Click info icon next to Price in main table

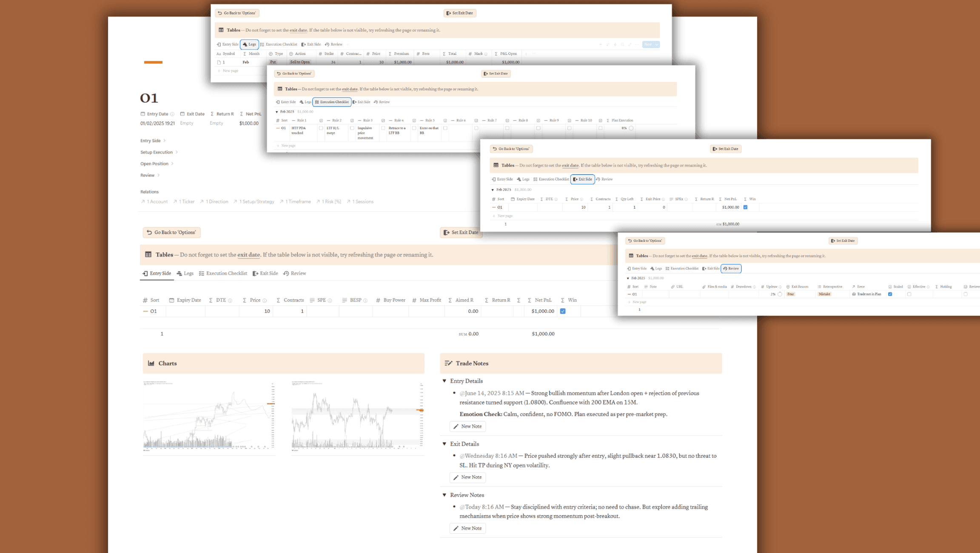(x=265, y=301)
